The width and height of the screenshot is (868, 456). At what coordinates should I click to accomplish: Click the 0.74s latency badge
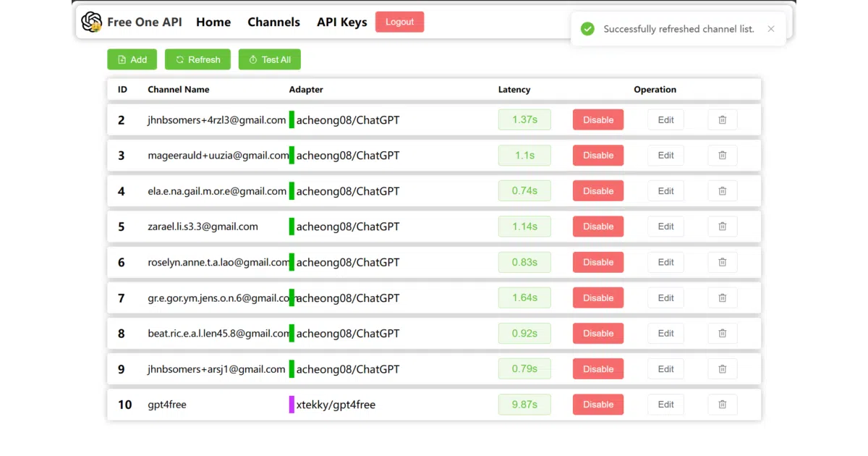pyautogui.click(x=524, y=191)
